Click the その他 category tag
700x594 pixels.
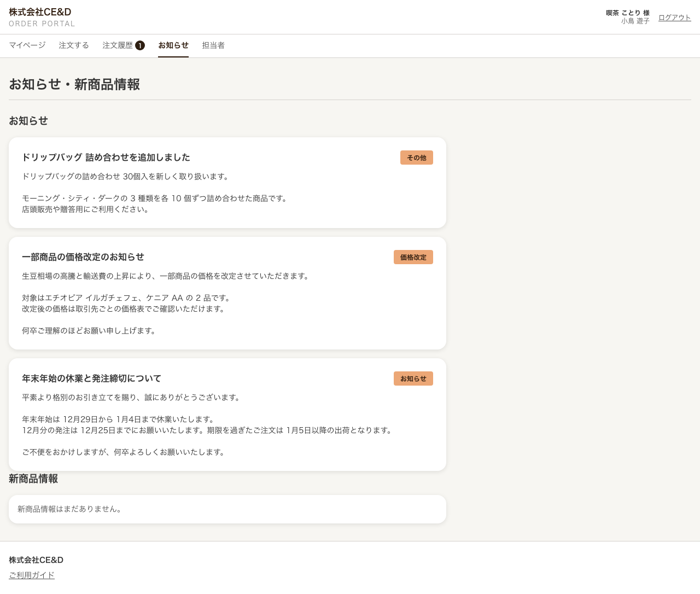417,158
